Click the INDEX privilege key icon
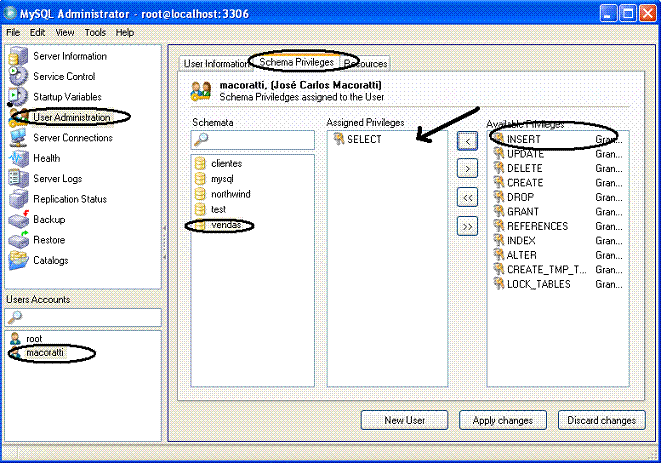Viewport: 661px width, 463px height. coord(499,240)
